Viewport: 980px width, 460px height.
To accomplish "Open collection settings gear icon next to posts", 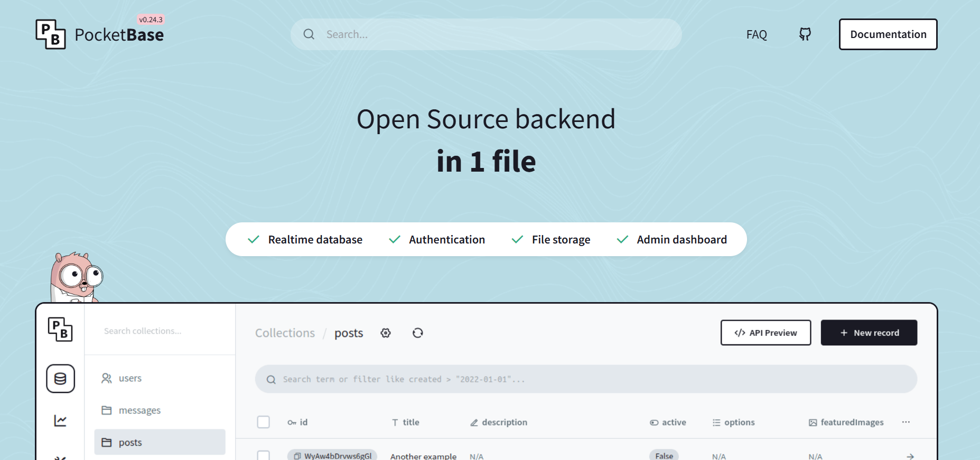I will 386,333.
